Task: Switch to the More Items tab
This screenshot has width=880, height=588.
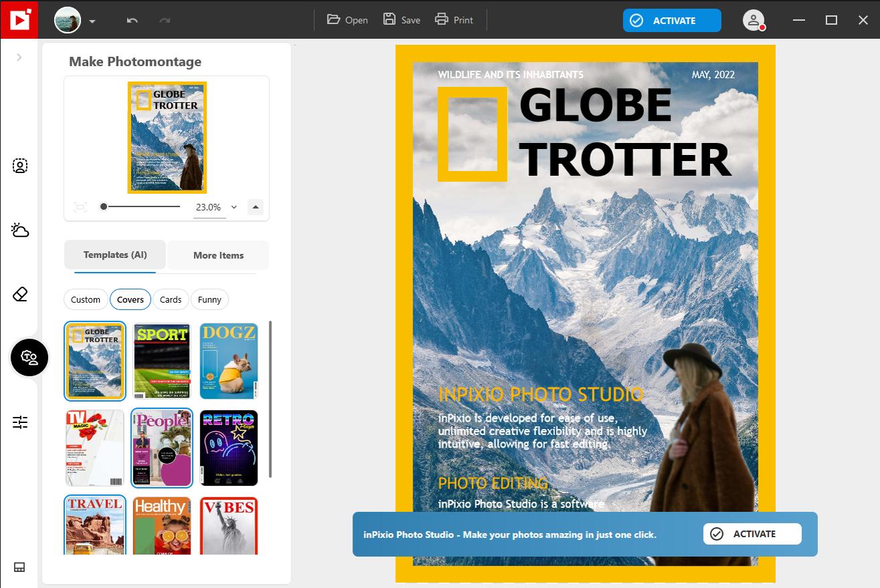Action: point(218,255)
